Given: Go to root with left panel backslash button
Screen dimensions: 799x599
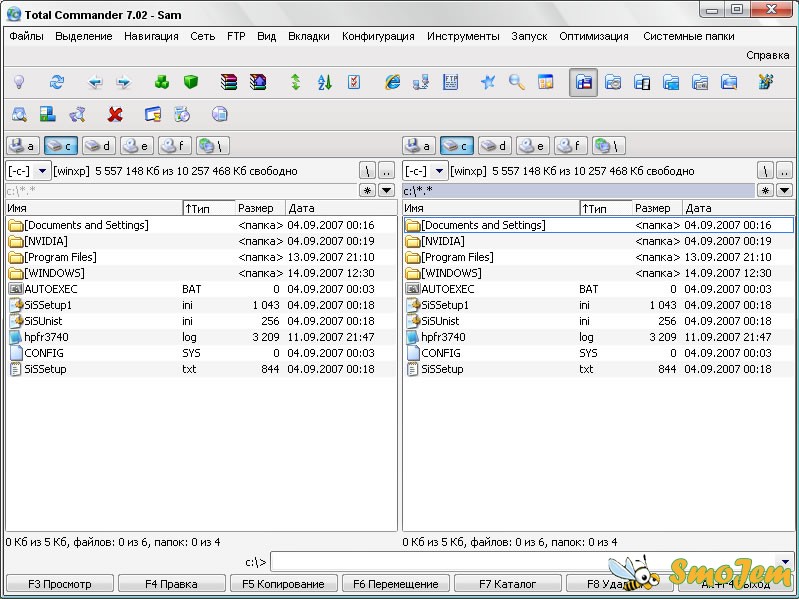Looking at the screenshot, I should pos(367,171).
